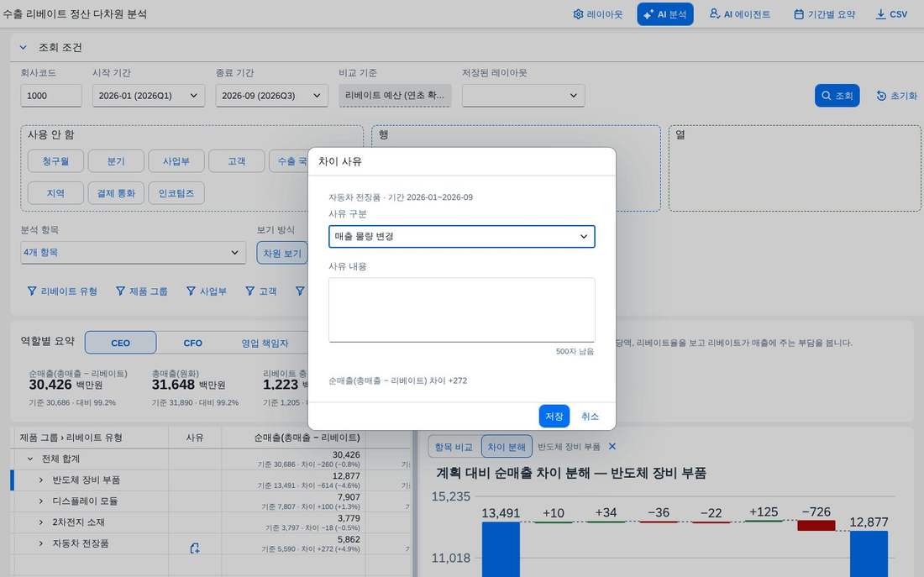Open the 리베이트 유형 filter
The width and height of the screenshot is (924, 577).
[x=62, y=291]
